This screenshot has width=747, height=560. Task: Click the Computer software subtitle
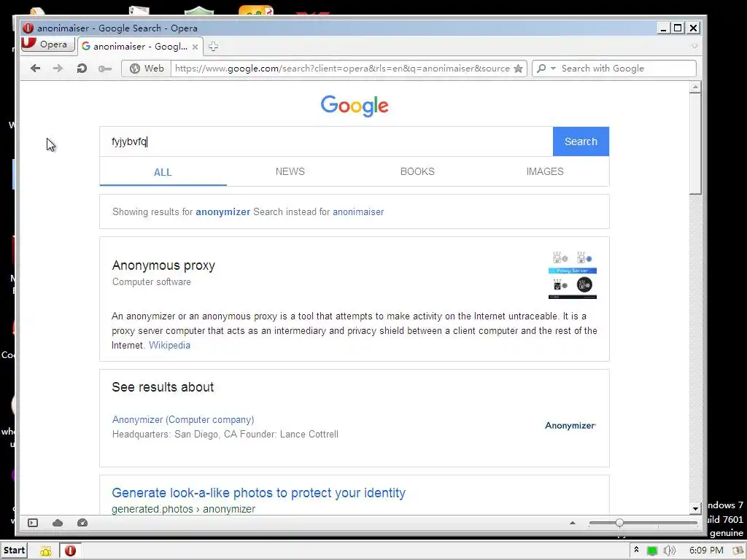coord(152,282)
